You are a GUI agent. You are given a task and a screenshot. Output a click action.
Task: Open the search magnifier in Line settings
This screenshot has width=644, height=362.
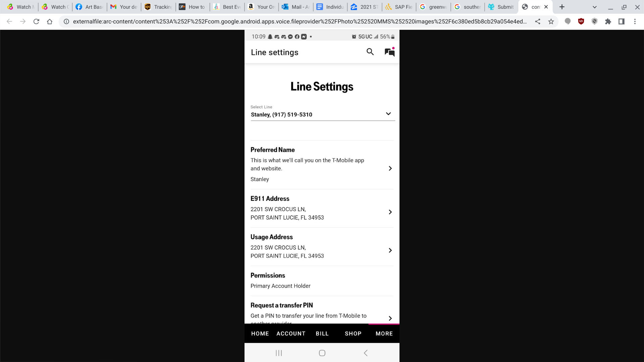(370, 52)
